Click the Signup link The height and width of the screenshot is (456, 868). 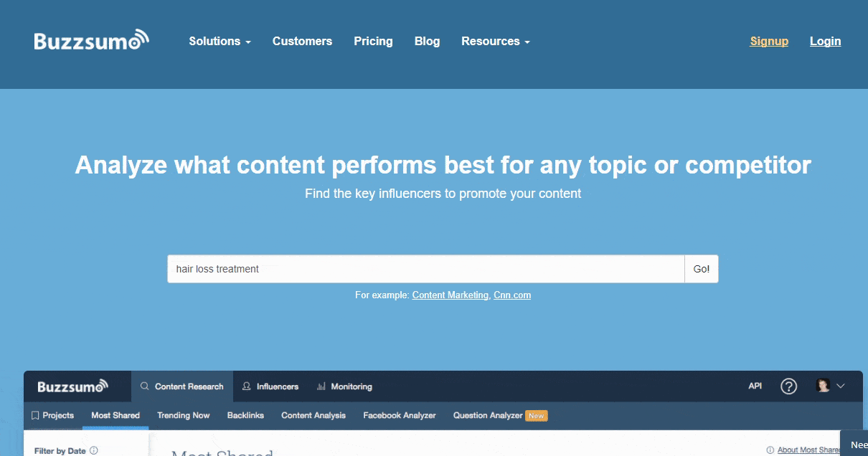click(769, 42)
